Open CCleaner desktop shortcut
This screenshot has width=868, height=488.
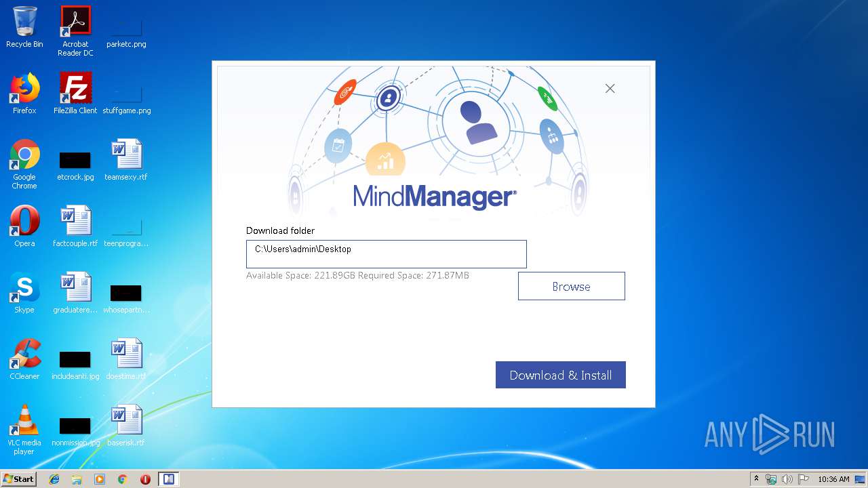coord(24,360)
